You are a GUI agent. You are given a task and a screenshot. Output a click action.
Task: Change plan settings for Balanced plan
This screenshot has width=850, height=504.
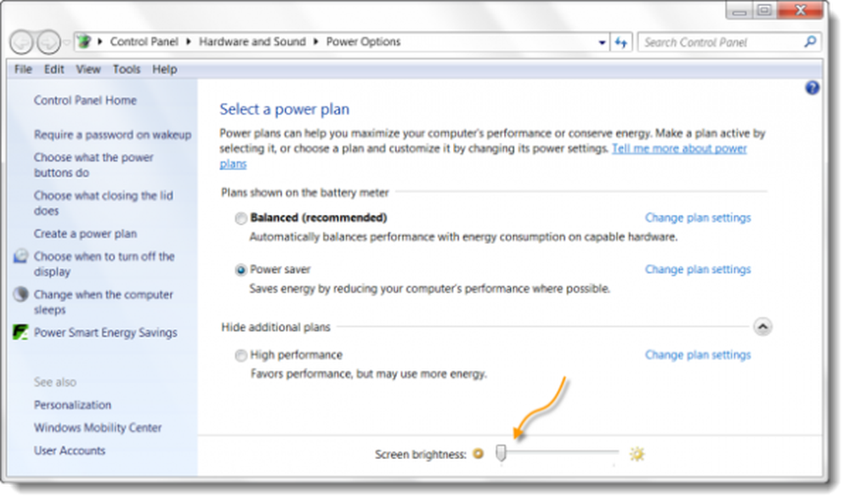[x=698, y=218]
